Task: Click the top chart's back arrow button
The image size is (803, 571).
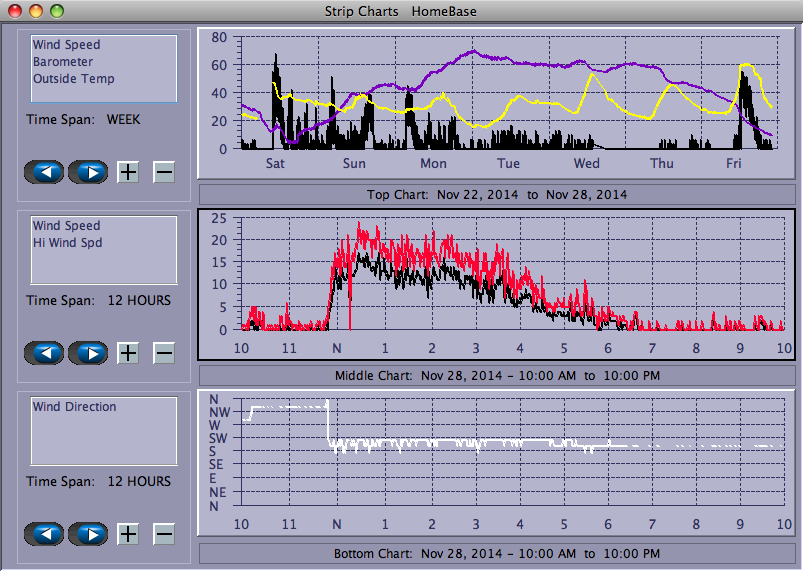Action: (44, 172)
